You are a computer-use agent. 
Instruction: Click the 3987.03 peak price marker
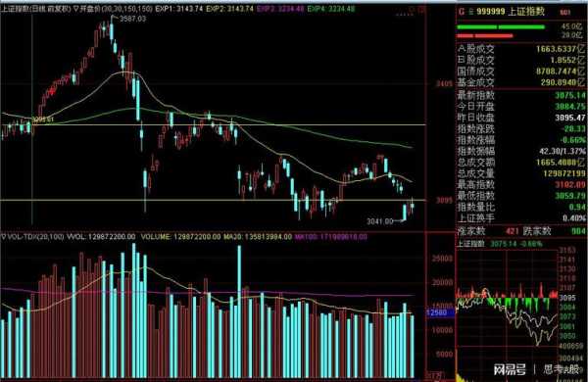[x=132, y=19]
